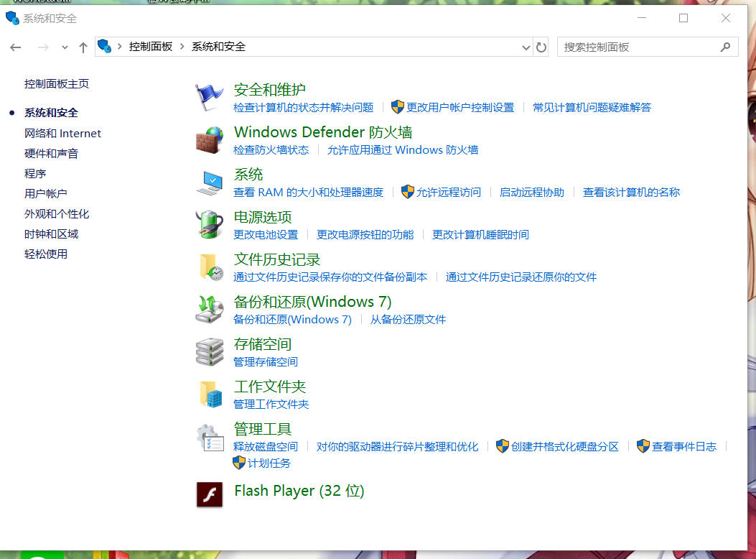
Task: Click 释放磁盘空间 link
Action: 266,447
